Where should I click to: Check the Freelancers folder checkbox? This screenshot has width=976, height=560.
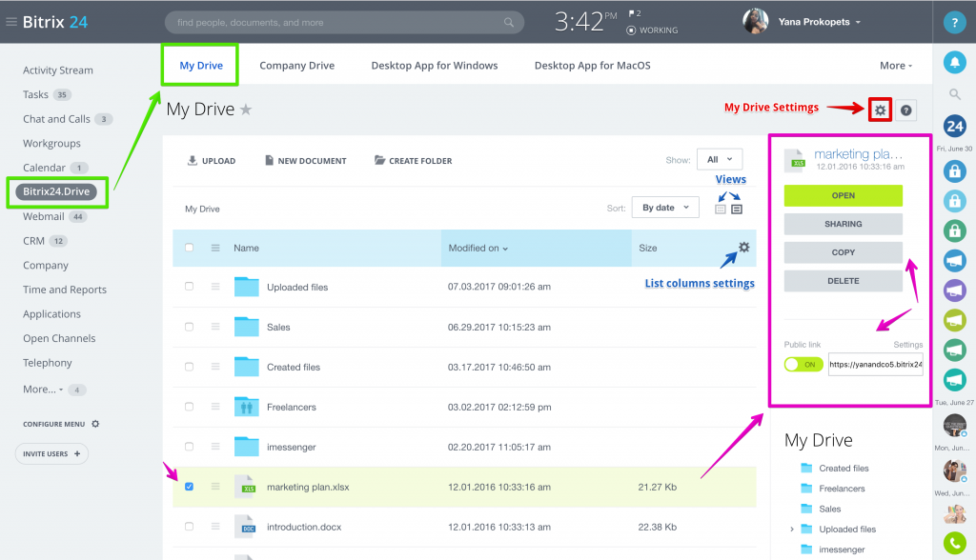[x=190, y=407]
